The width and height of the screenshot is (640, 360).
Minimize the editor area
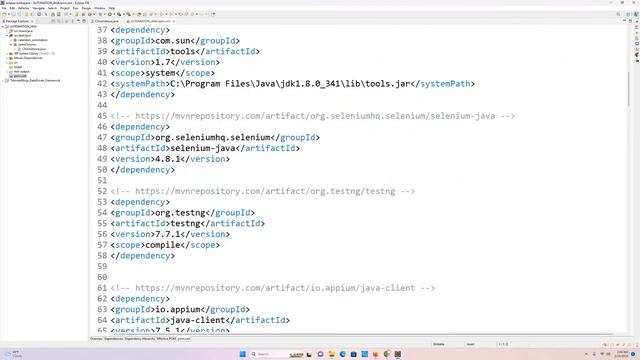(x=624, y=20)
